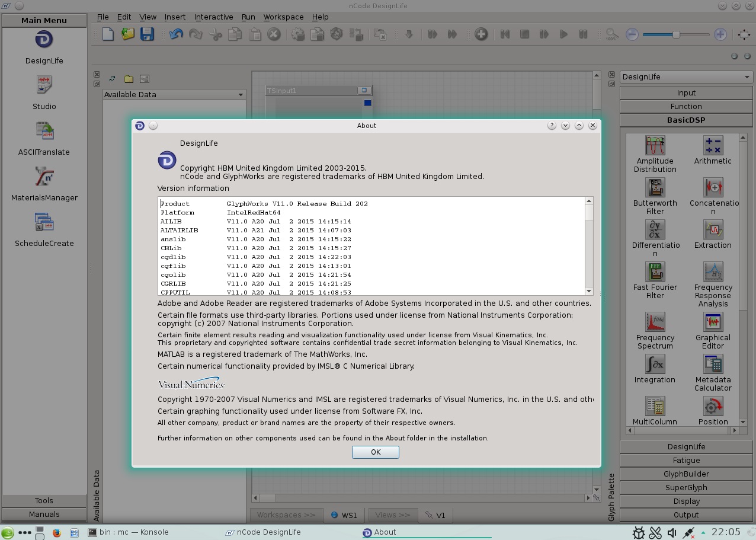Screen dimensions: 756x540
Task: Click the Views >> button
Action: [392, 515]
